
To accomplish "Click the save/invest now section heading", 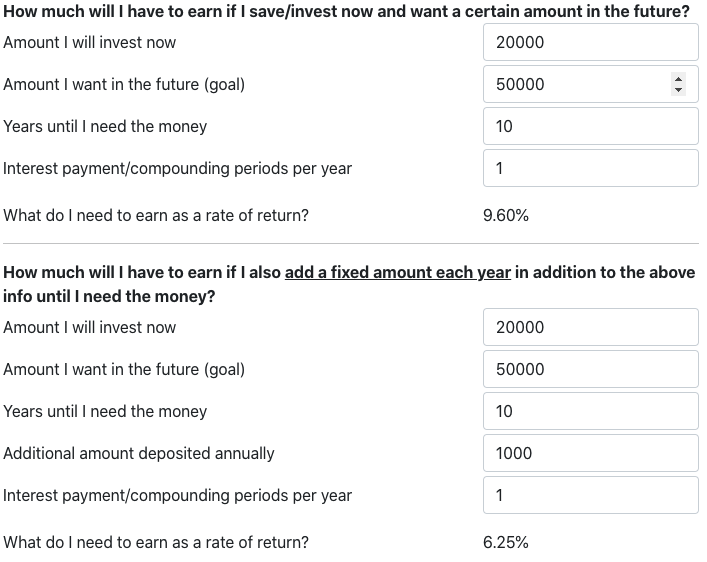I will [x=346, y=11].
